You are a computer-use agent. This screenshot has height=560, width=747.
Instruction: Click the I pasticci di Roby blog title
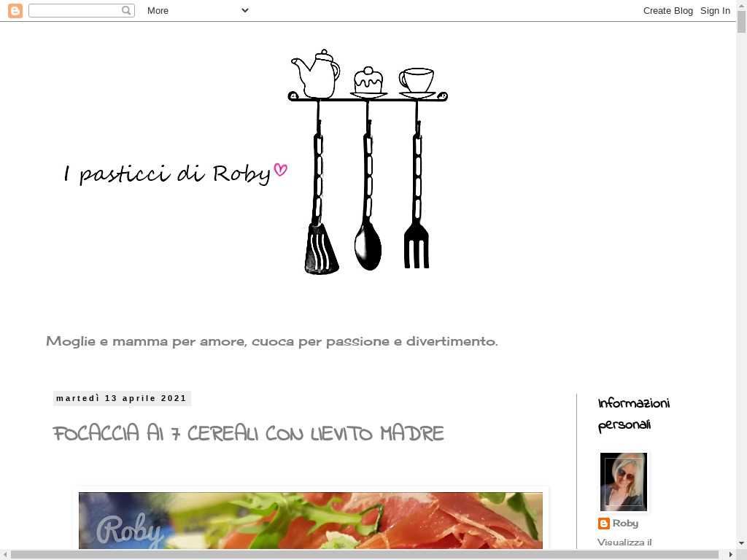tap(168, 174)
